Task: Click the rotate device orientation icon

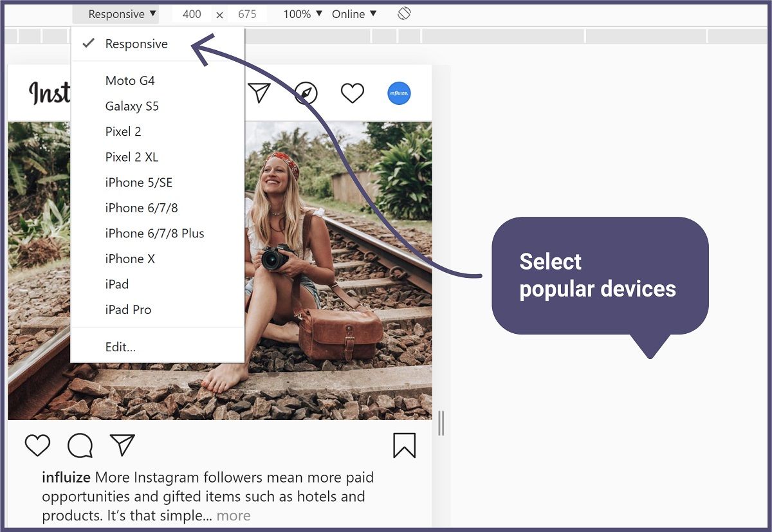Action: point(404,14)
